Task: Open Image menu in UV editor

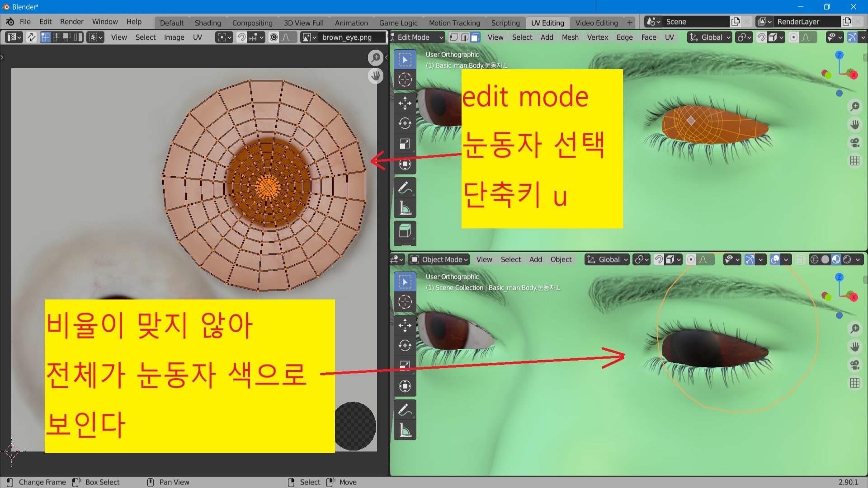Action: click(x=174, y=37)
